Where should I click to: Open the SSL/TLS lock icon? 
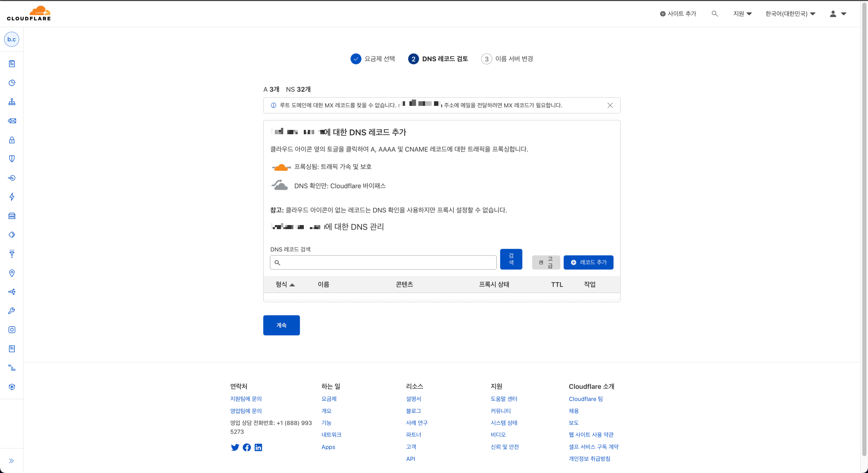[x=12, y=140]
